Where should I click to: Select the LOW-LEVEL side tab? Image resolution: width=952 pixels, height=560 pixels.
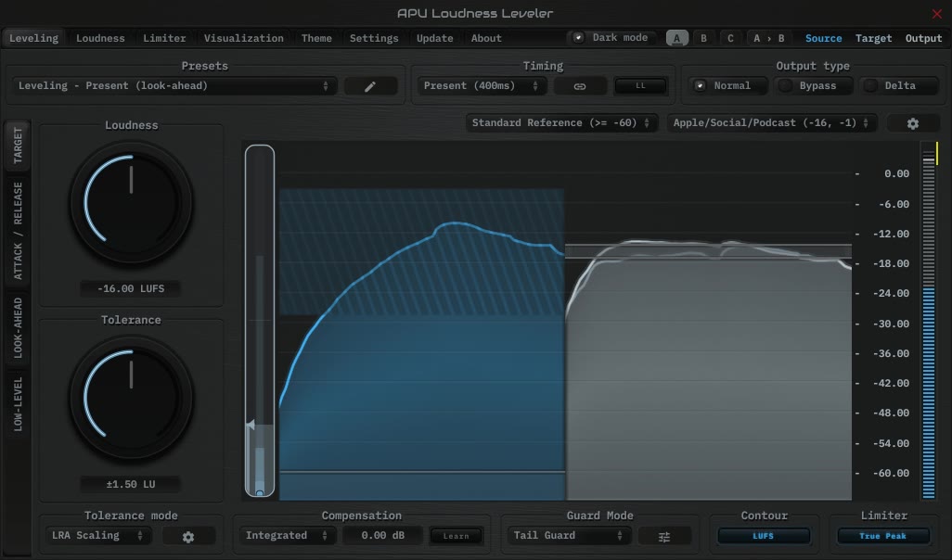pos(18,404)
